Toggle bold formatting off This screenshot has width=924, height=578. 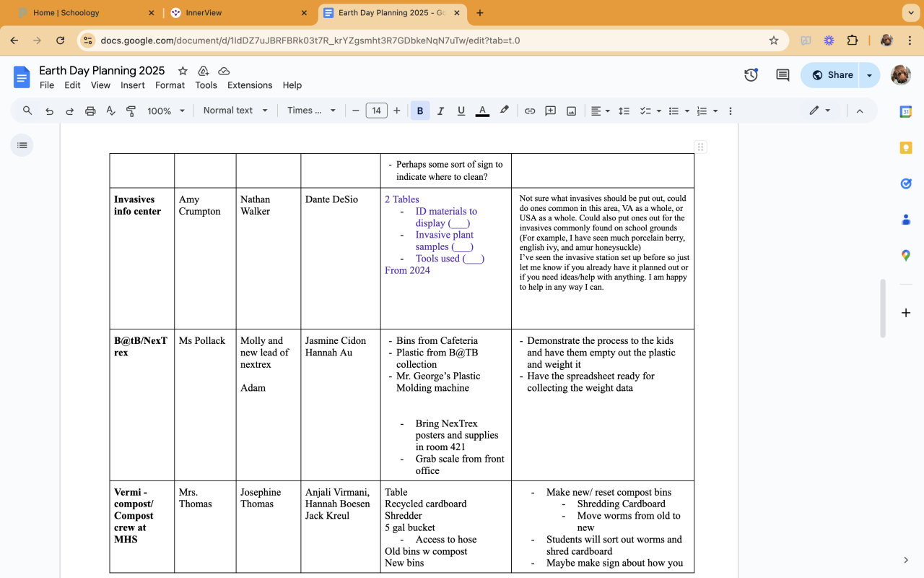[x=420, y=111]
